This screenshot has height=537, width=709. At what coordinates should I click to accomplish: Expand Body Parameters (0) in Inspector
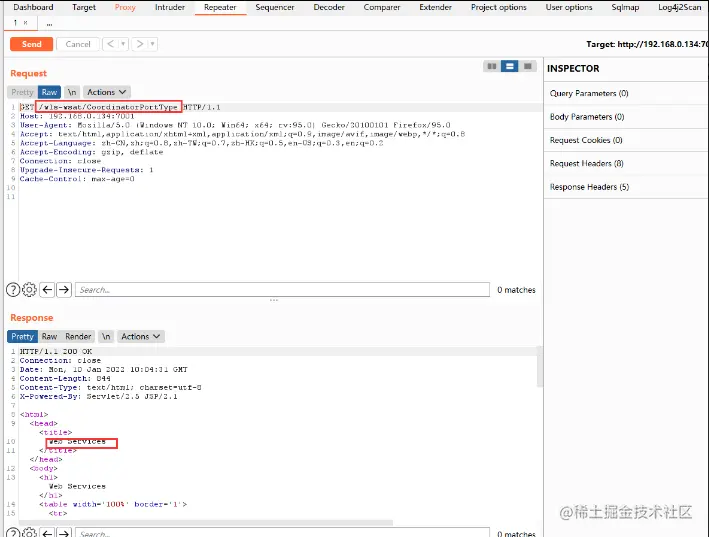pyautogui.click(x=626, y=117)
